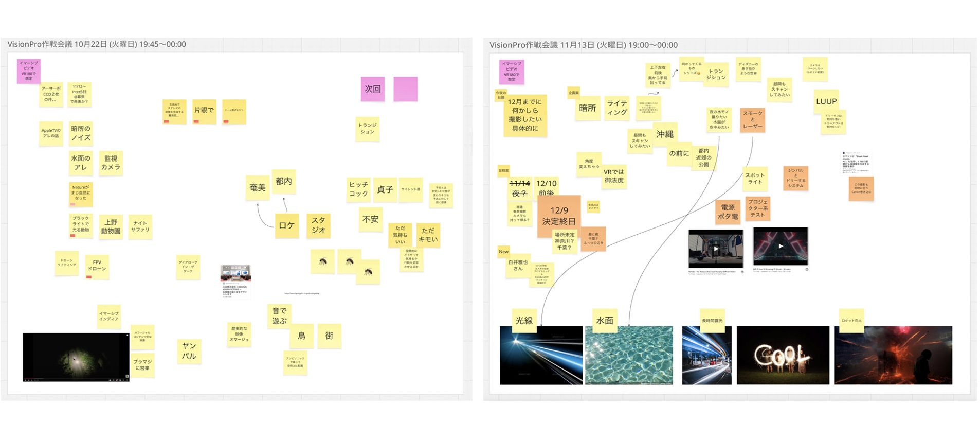
Task: Select the leftmost mosquito icon sticky
Action: point(322,261)
